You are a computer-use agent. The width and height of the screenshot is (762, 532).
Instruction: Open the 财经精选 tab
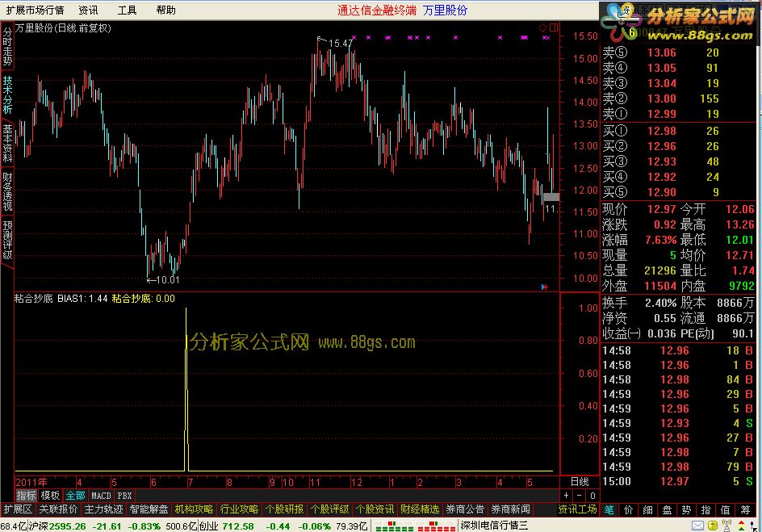tap(420, 509)
